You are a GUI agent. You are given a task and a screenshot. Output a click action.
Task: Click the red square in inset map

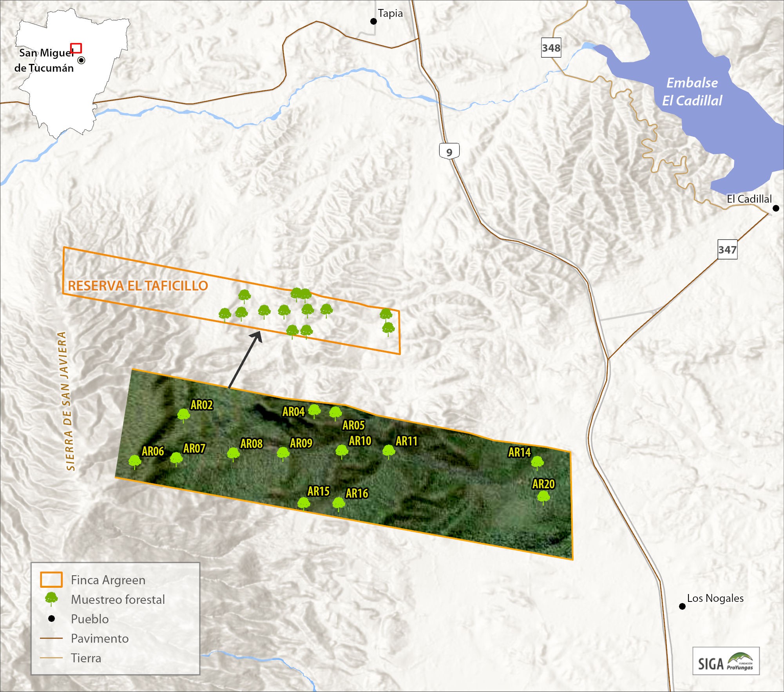76,48
